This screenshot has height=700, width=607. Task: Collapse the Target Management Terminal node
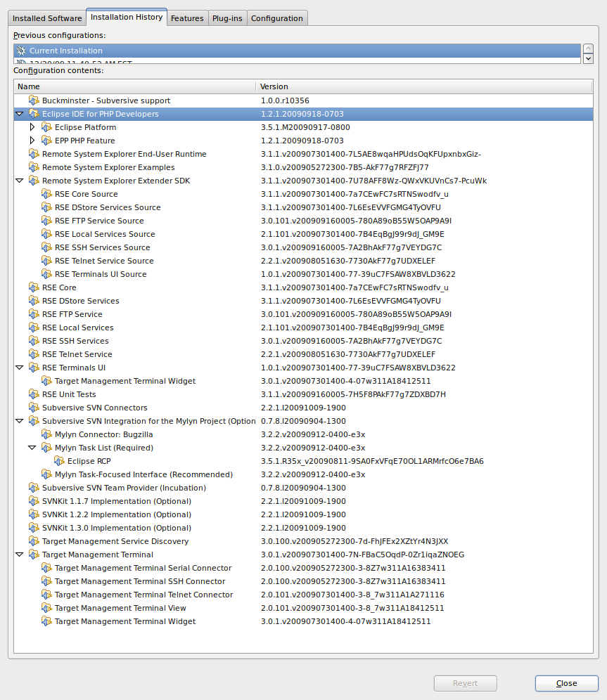[19, 555]
